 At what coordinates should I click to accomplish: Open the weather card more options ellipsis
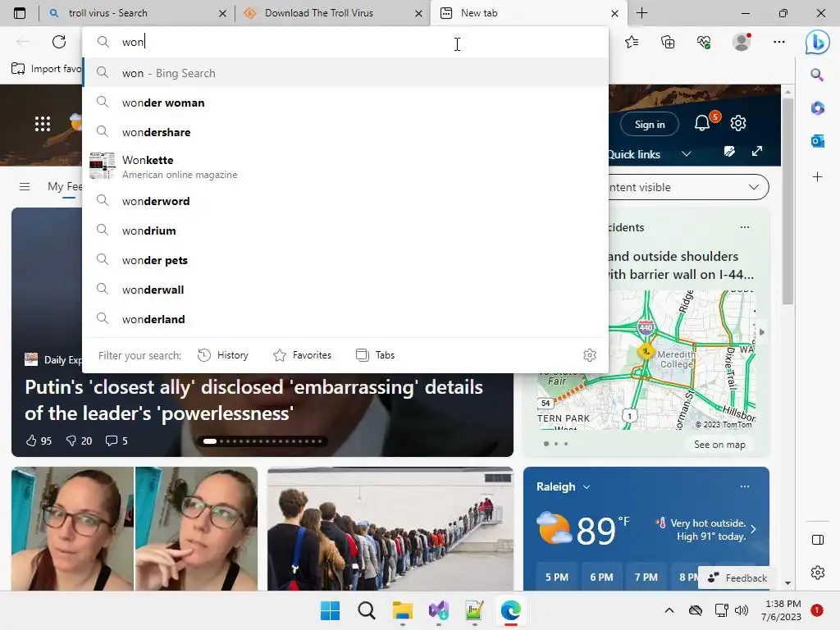(745, 486)
